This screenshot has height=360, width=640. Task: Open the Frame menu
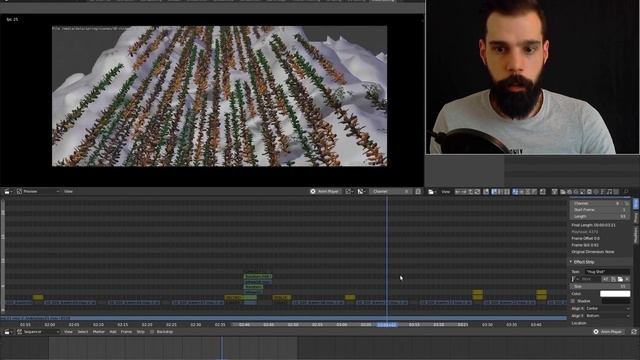126,332
